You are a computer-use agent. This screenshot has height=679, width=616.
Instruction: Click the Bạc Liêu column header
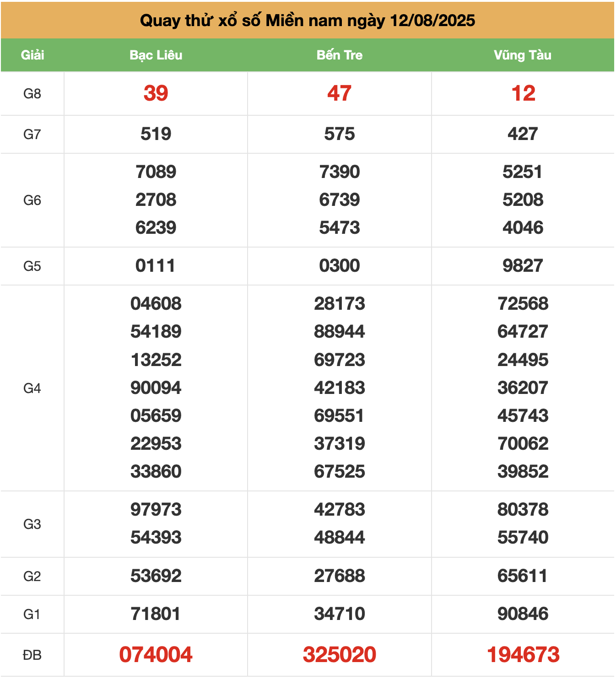[x=156, y=55]
